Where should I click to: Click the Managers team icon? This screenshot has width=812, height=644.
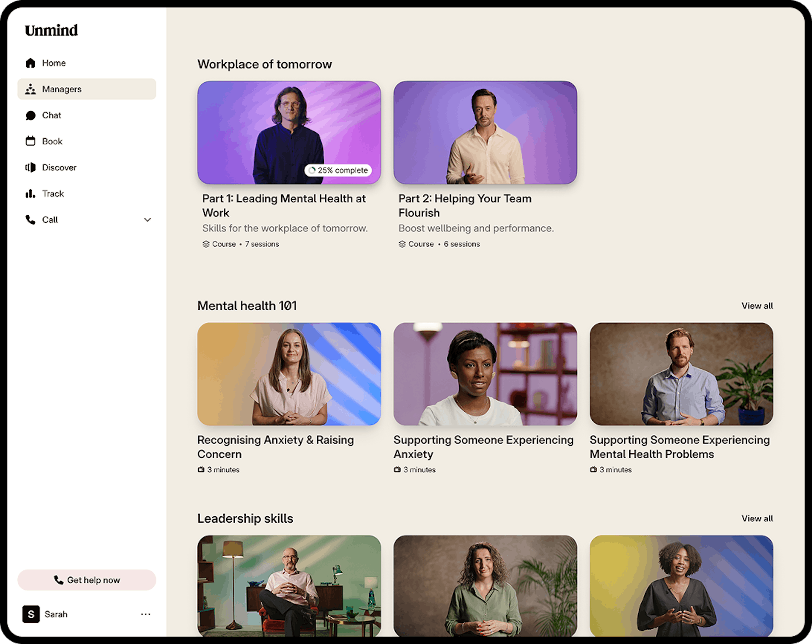[x=30, y=89]
